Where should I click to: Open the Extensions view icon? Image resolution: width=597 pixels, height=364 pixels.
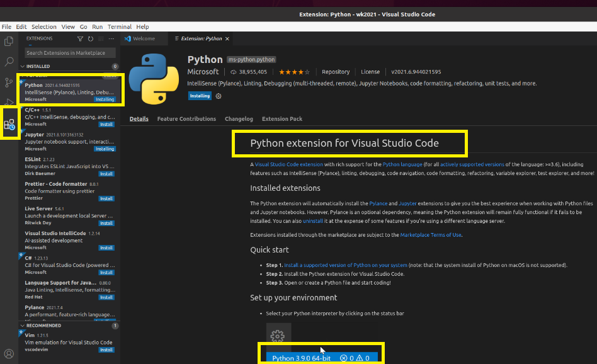(9, 124)
